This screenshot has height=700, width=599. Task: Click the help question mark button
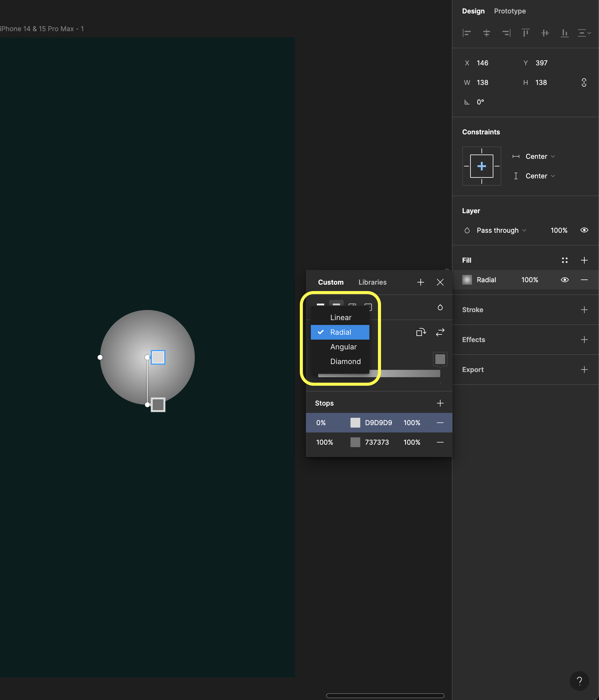[x=579, y=681]
